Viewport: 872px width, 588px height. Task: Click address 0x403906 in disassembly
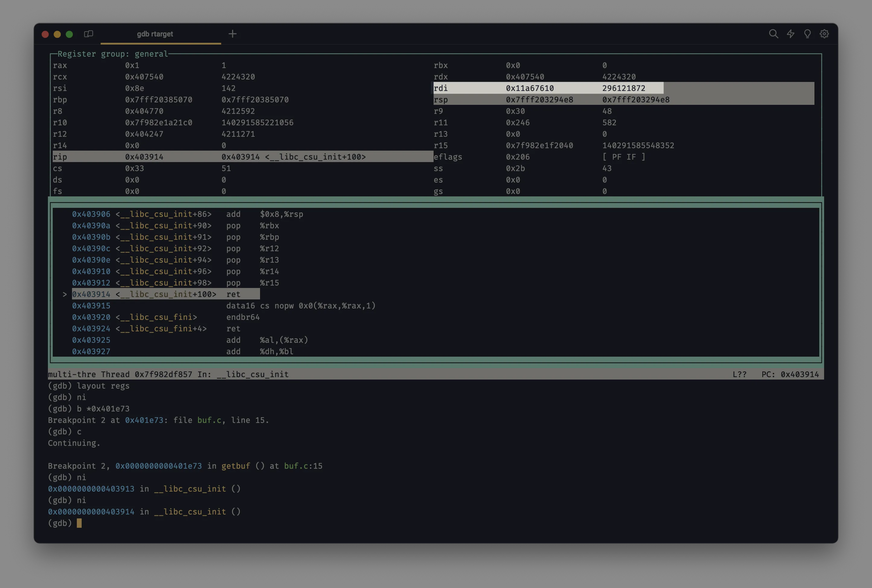[91, 214]
